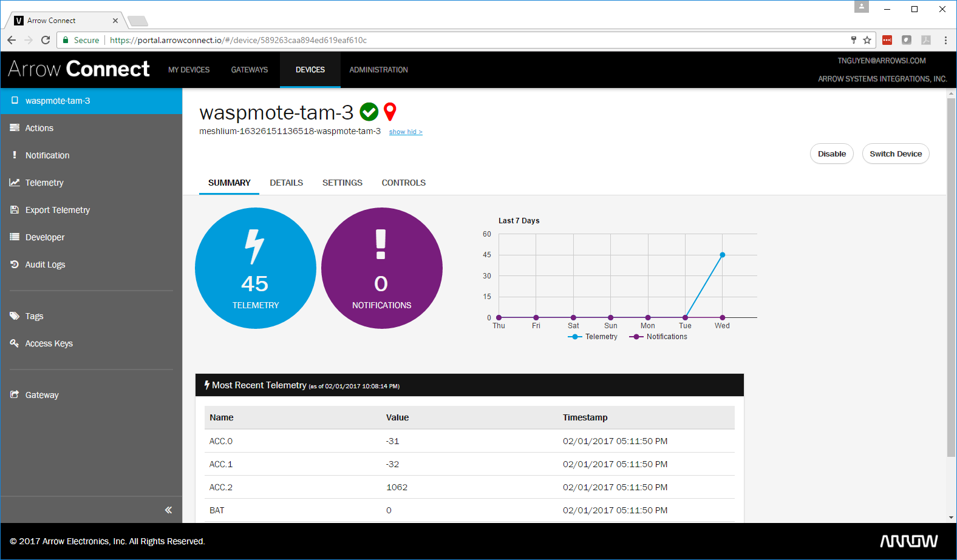Screen dimensions: 957x560
Task: Open ADMINISTRATION in top navigation
Action: pyautogui.click(x=378, y=70)
